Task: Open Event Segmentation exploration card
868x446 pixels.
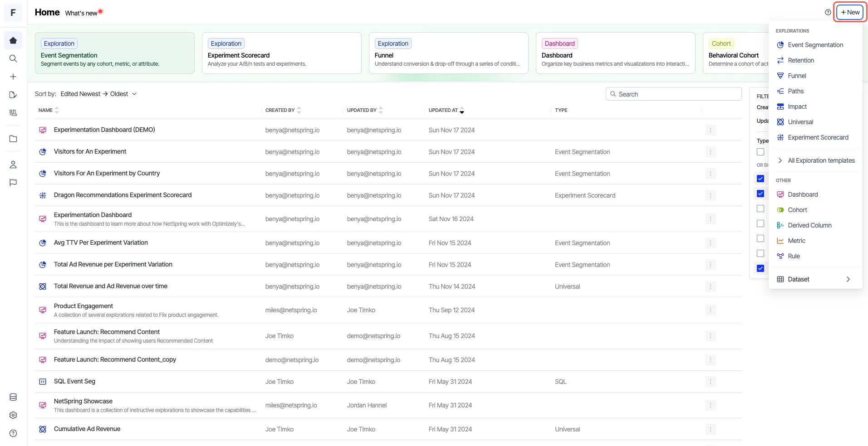Action: pos(115,53)
